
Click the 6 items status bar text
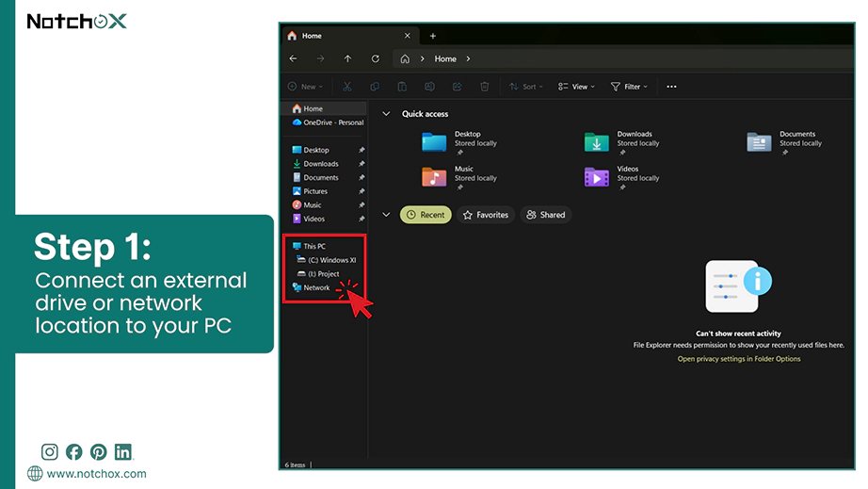(295, 465)
